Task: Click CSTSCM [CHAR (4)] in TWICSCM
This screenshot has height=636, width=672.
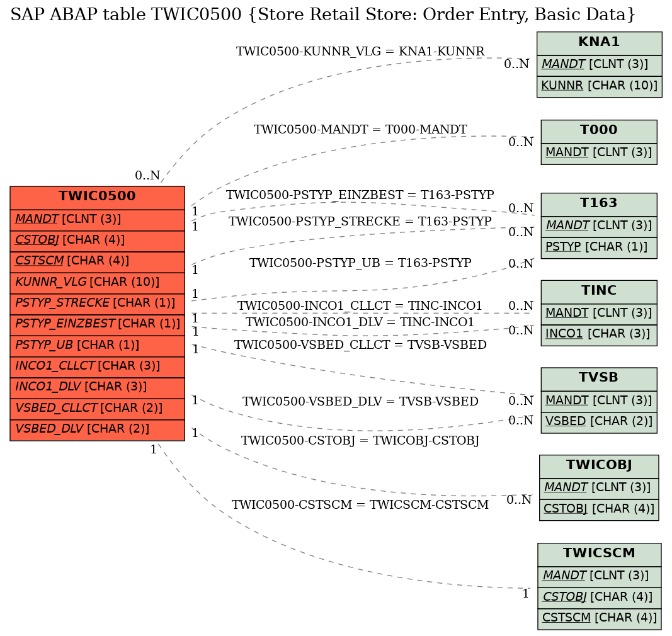Action: point(599,618)
